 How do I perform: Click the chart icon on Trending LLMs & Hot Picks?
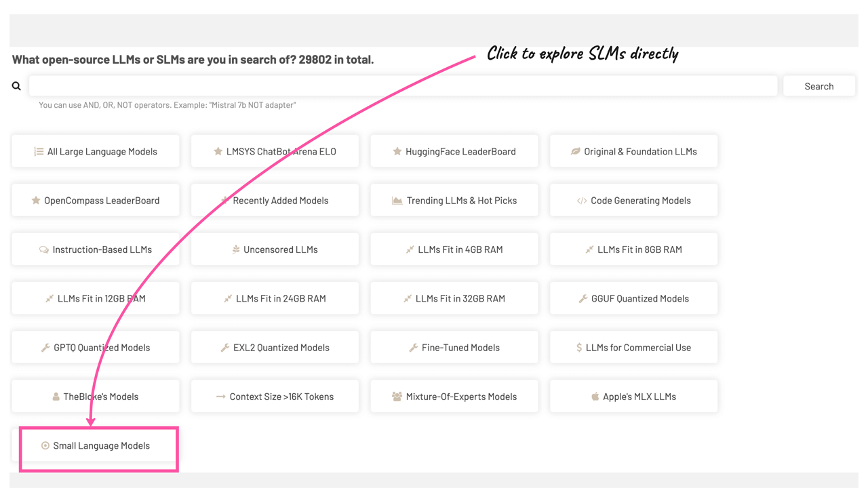point(397,201)
